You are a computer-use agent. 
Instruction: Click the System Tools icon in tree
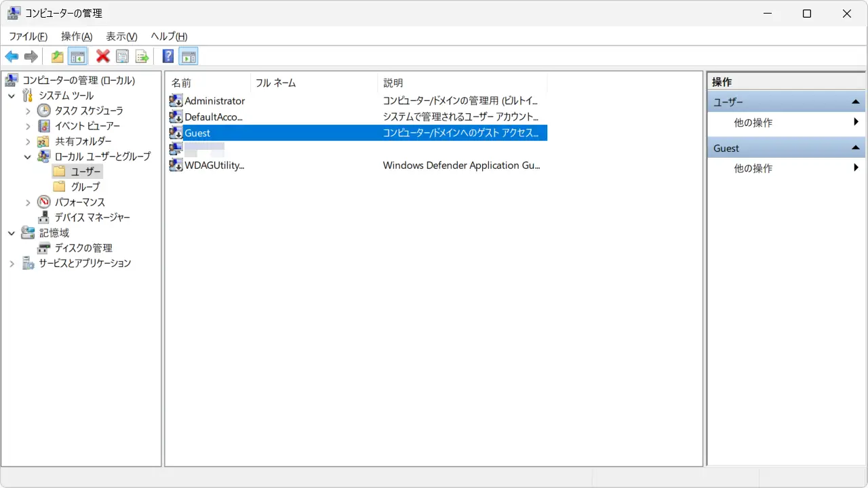click(28, 96)
